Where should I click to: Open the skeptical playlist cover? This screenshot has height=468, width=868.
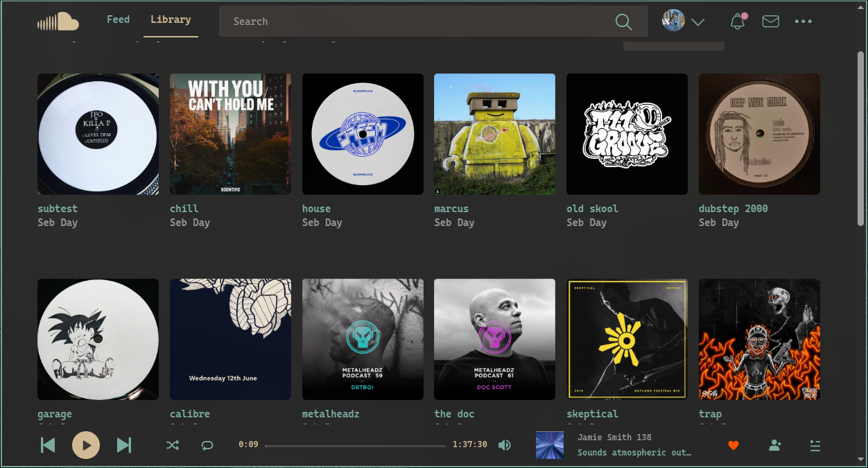[x=627, y=340]
